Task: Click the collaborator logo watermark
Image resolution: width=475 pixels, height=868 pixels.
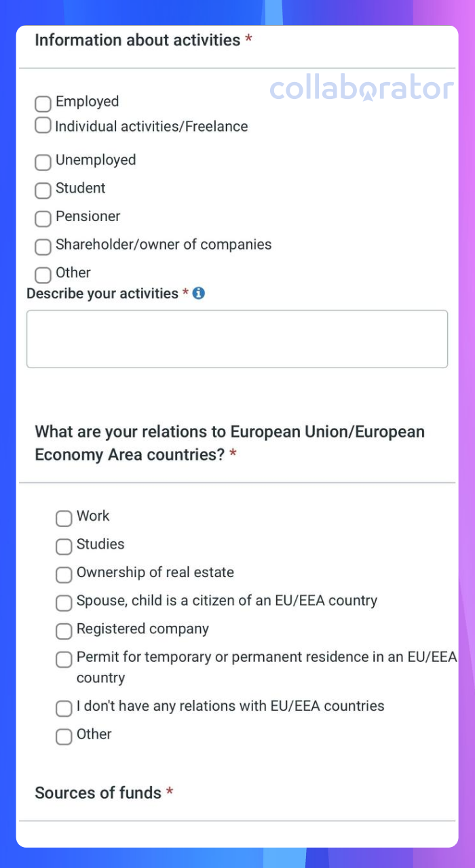Action: (362, 89)
